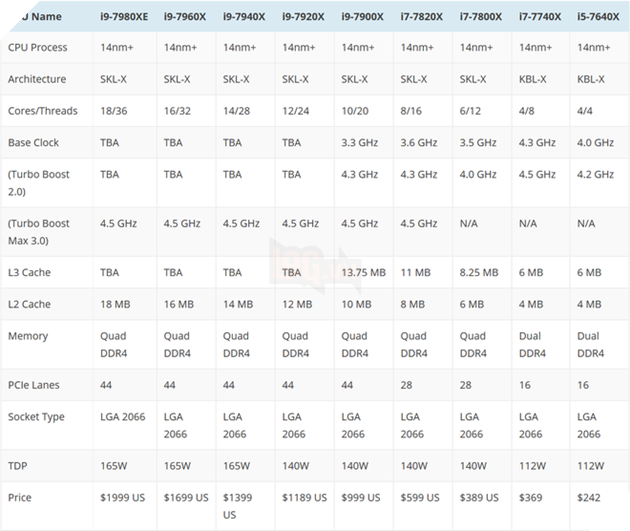
Task: Click the $242 price cell
Action: coord(590,497)
